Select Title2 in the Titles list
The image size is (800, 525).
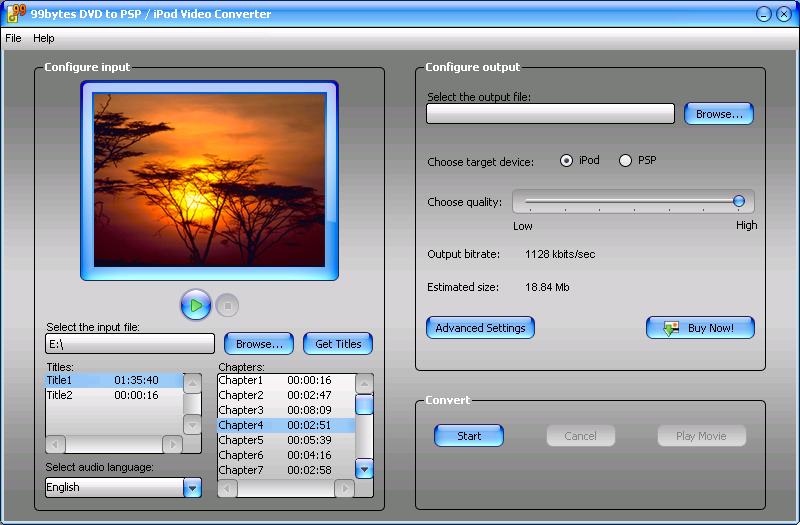(x=60, y=395)
